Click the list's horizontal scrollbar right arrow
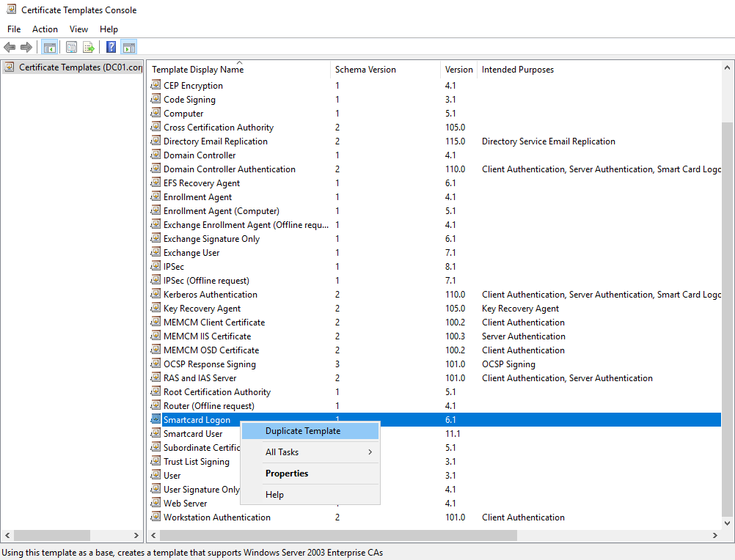 click(x=715, y=536)
